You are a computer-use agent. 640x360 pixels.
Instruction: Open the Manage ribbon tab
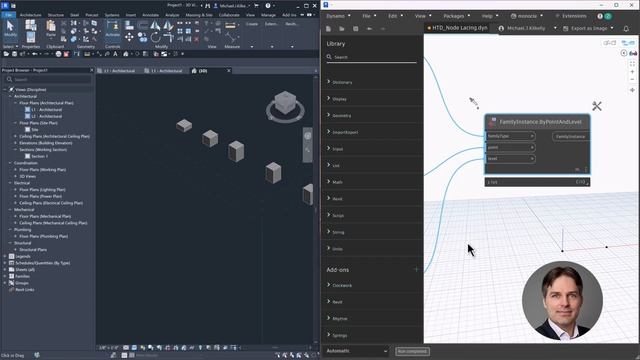268,15
